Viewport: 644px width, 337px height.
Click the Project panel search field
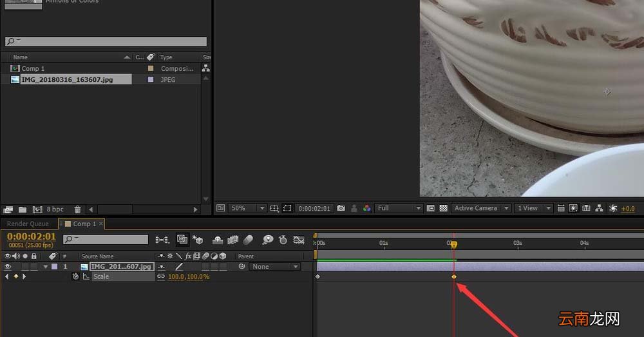106,41
